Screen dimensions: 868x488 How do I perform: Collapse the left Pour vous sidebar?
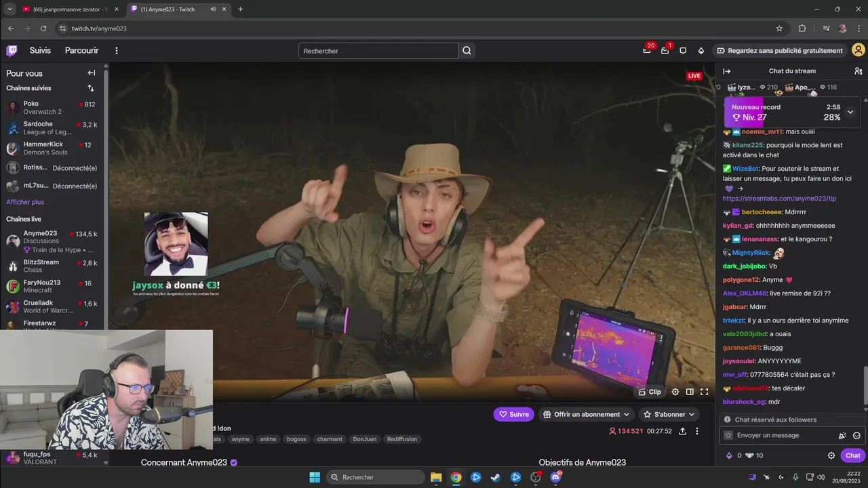(92, 73)
